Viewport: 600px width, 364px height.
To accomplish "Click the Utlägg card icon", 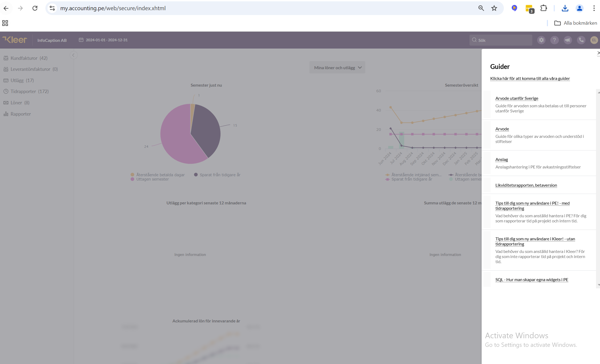I will (6, 80).
